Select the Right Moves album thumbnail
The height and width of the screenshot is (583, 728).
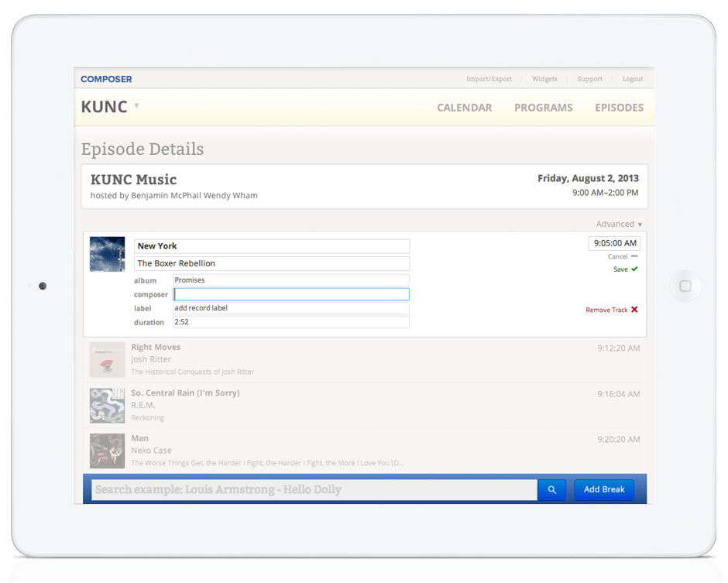pos(107,360)
